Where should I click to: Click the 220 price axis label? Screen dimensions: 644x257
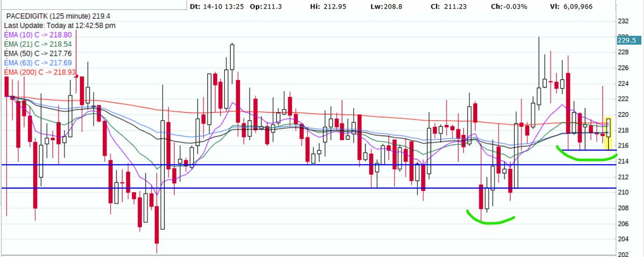point(623,115)
